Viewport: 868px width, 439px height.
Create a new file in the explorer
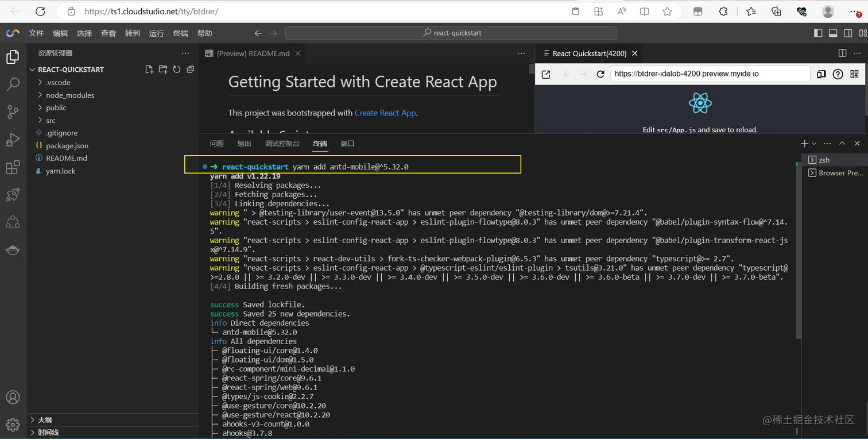point(149,70)
